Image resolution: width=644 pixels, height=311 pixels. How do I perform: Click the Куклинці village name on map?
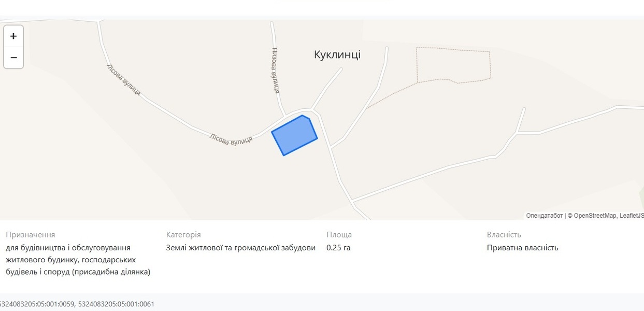point(337,55)
